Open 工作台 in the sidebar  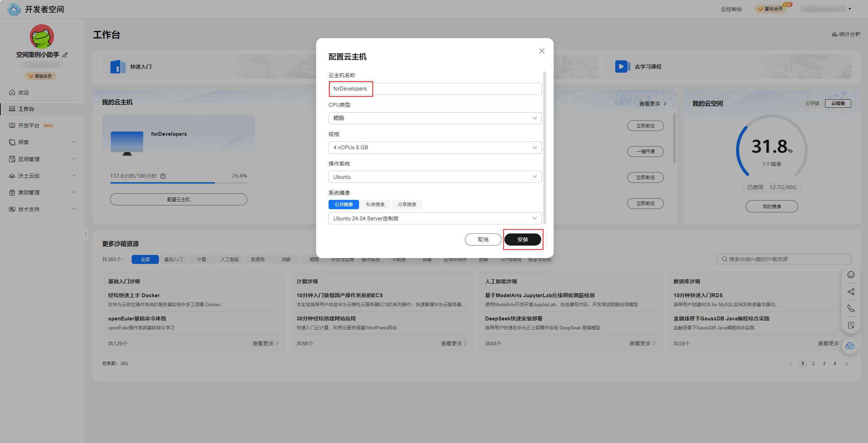(x=26, y=109)
